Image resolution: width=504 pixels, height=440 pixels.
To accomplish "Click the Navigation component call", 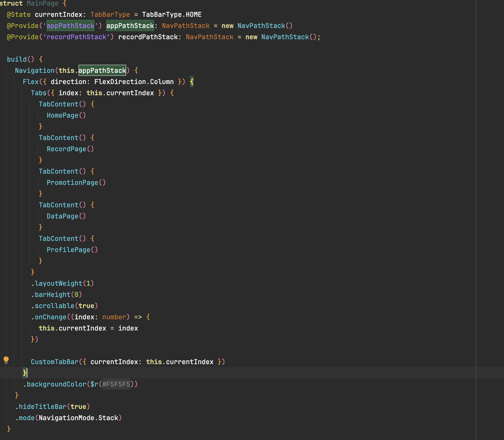I will tap(35, 71).
